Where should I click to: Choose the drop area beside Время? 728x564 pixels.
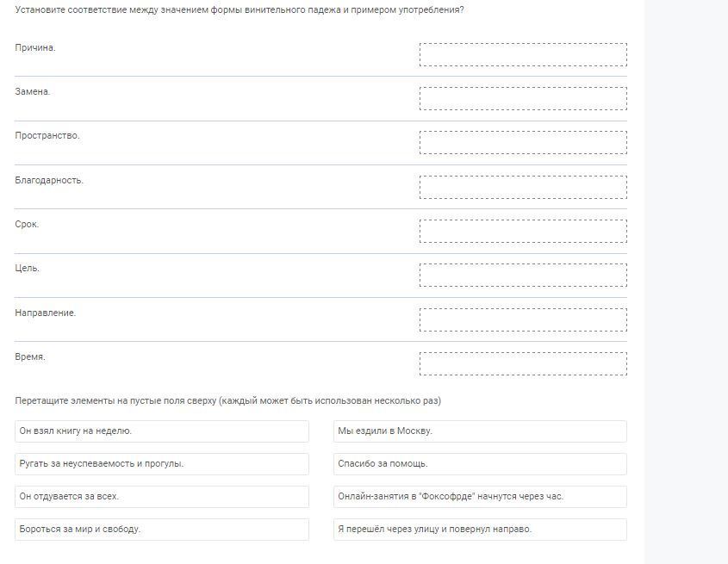(523, 363)
